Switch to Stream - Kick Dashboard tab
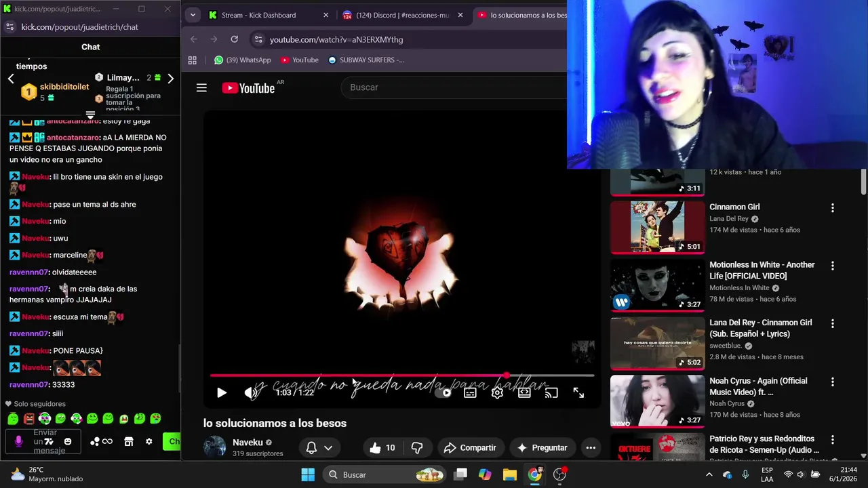868x488 pixels. tap(258, 15)
